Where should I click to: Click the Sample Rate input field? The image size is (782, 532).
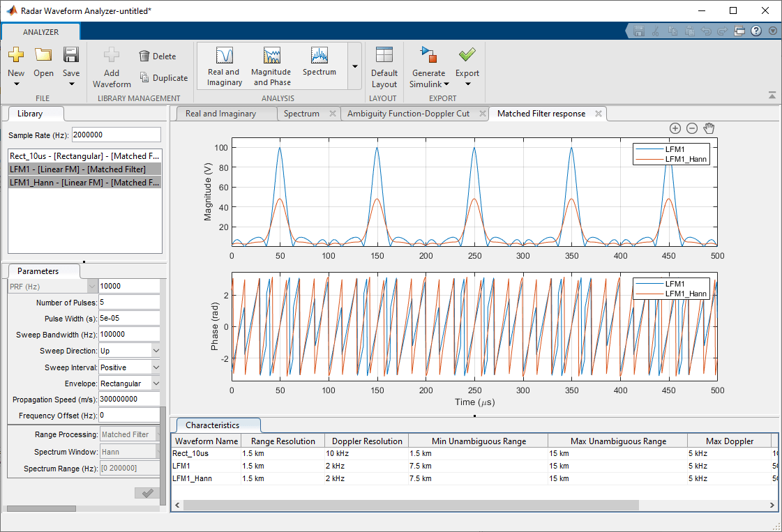[116, 135]
